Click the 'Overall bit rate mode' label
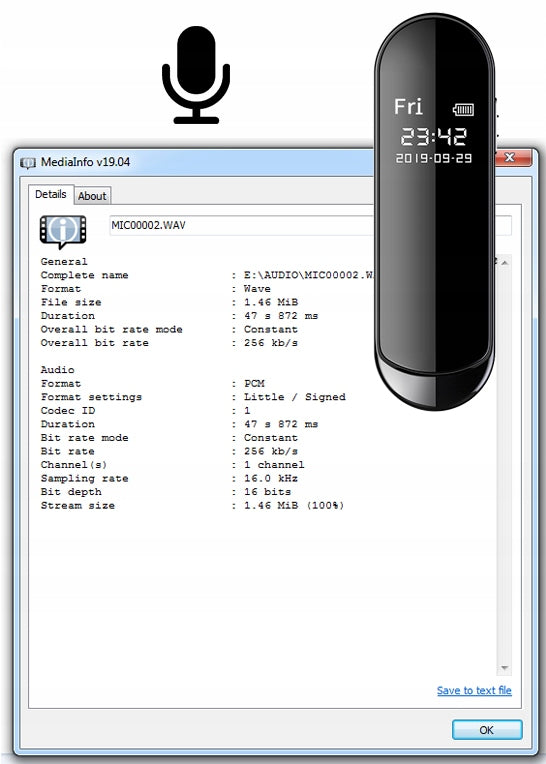The width and height of the screenshot is (546, 764). point(112,329)
